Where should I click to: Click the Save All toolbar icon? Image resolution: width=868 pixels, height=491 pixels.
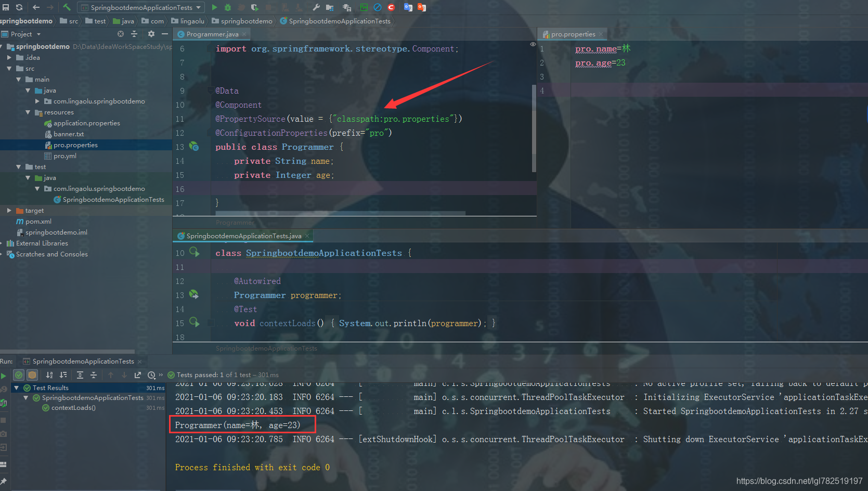(x=6, y=7)
